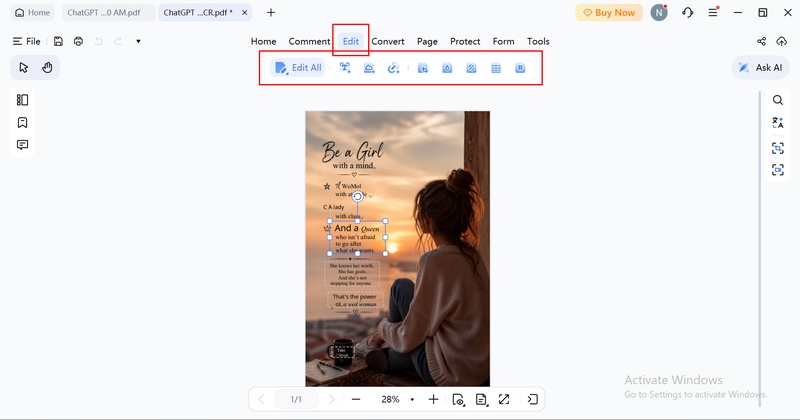Viewport: 800px width, 420px height.
Task: Click the Edit All button
Action: click(x=298, y=67)
